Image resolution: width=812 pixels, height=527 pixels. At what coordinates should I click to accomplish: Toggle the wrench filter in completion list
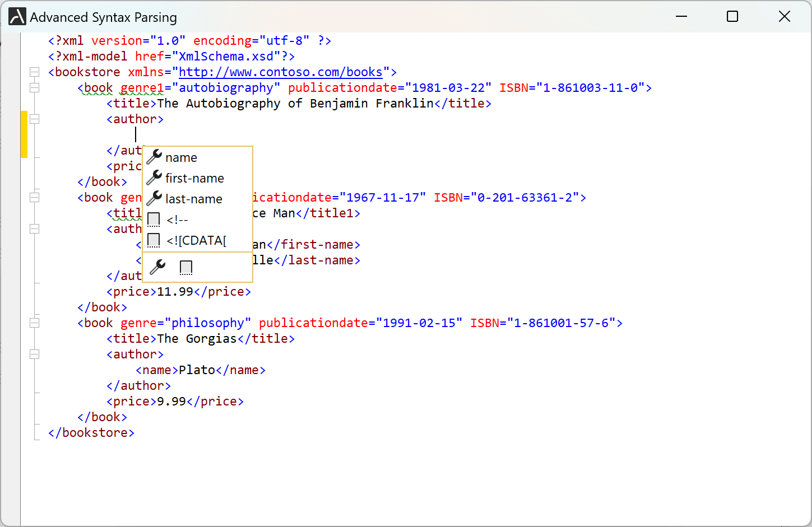coord(159,267)
